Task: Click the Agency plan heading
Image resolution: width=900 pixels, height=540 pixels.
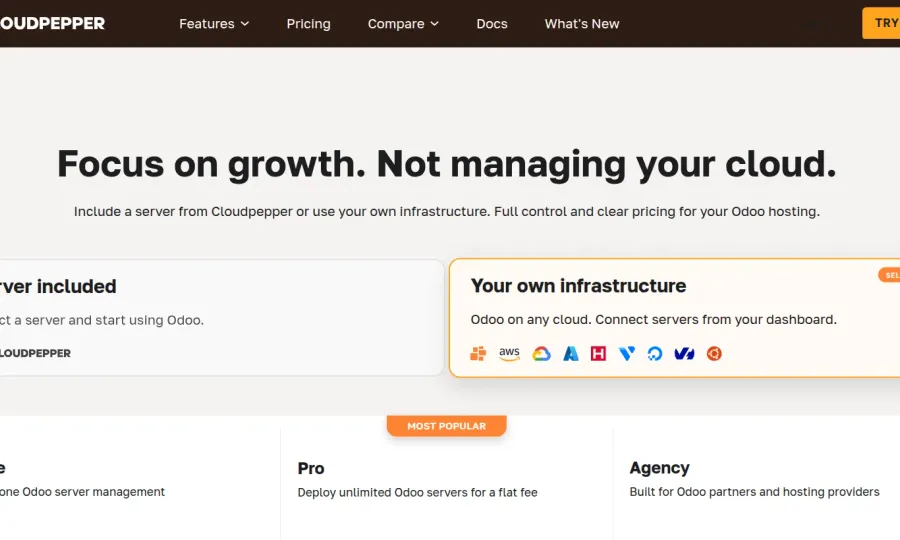Action: 660,468
